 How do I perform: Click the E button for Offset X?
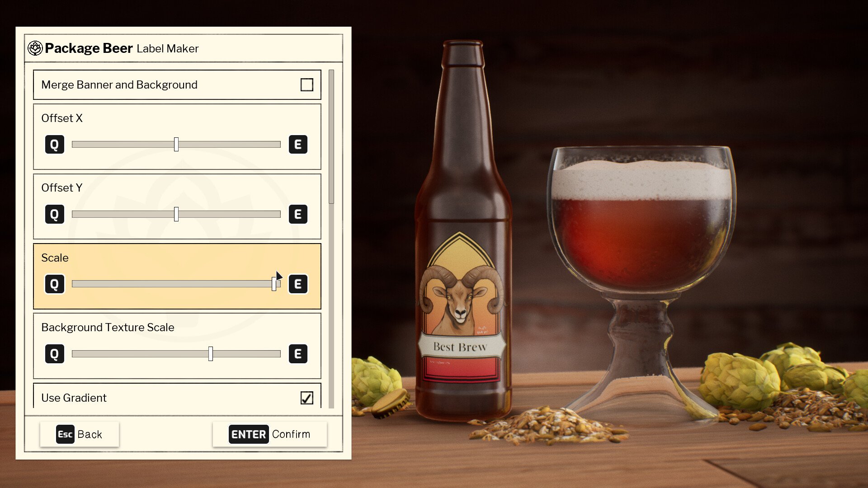pyautogui.click(x=297, y=144)
